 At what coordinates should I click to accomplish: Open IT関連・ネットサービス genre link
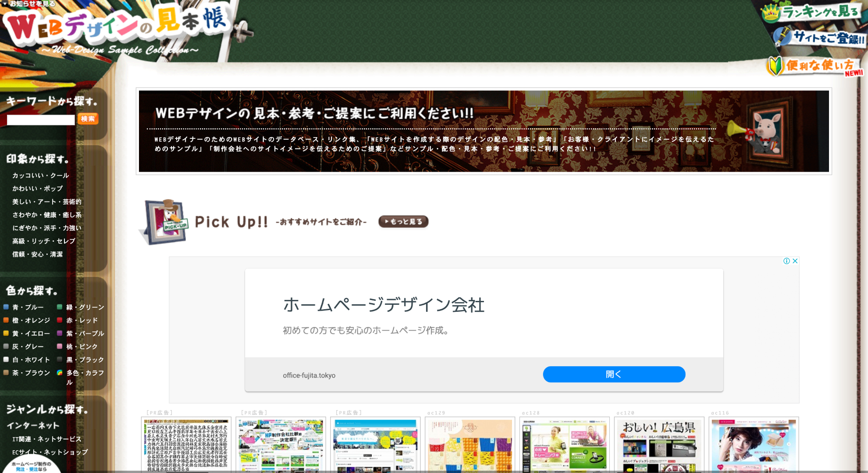[47, 439]
